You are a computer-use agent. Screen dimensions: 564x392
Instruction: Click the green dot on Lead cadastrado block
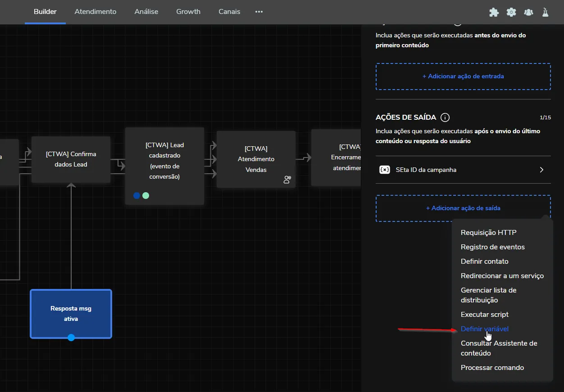click(x=146, y=195)
